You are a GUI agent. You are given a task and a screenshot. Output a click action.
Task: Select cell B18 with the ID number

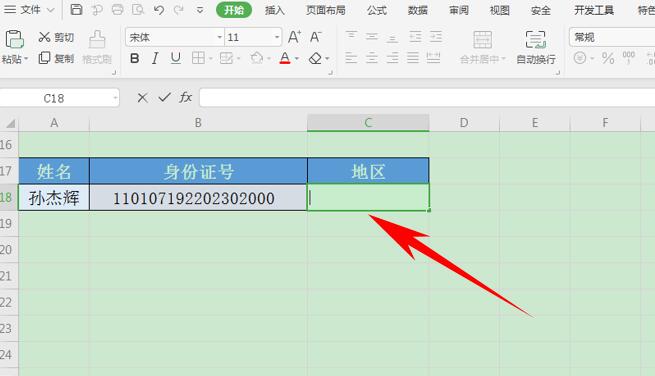[x=198, y=198]
